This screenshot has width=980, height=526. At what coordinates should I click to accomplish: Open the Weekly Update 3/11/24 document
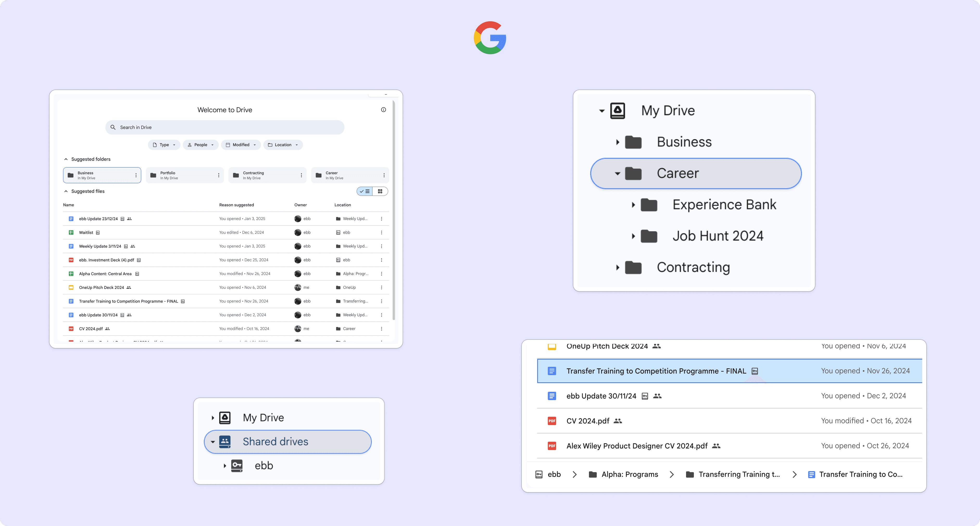coord(100,246)
